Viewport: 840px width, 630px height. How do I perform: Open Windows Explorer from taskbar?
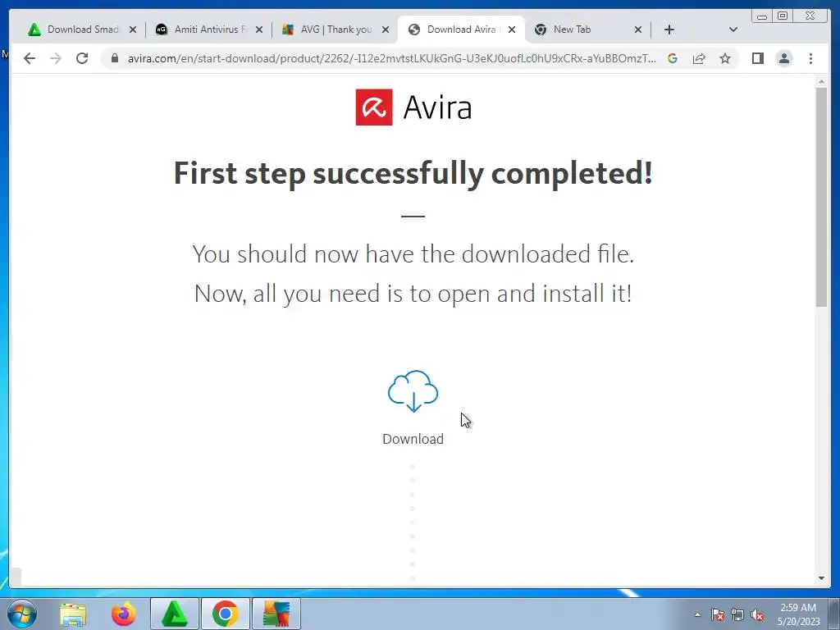point(73,614)
